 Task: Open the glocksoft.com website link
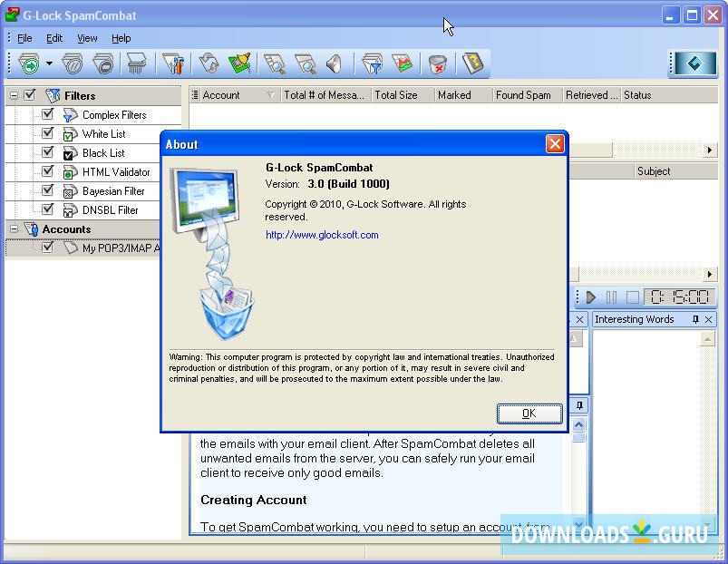click(322, 235)
